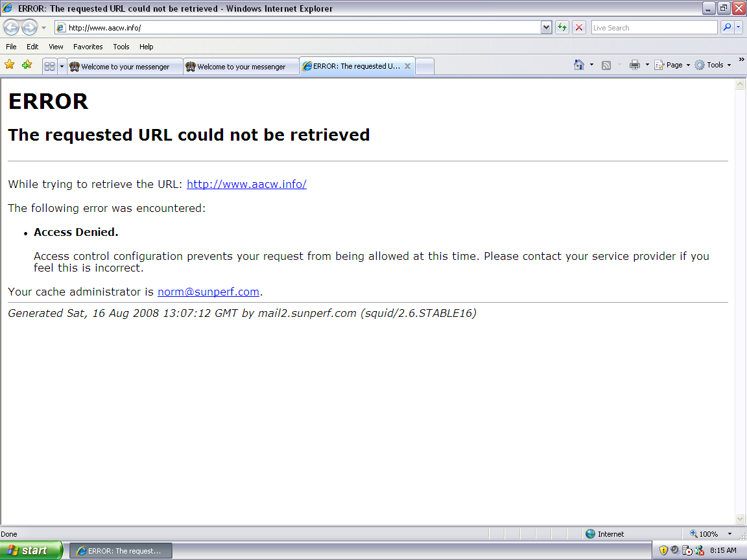Click the Messenger offline icon in the tray
This screenshot has width=747, height=560.
(700, 550)
